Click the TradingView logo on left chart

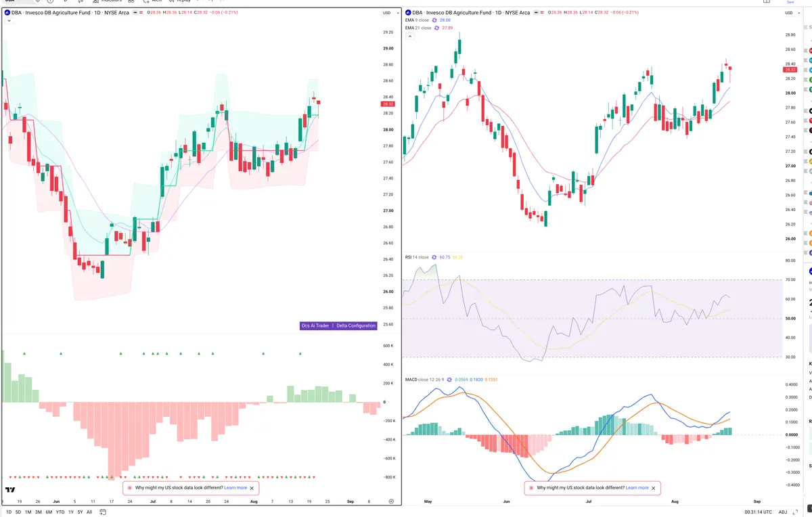click(x=10, y=490)
